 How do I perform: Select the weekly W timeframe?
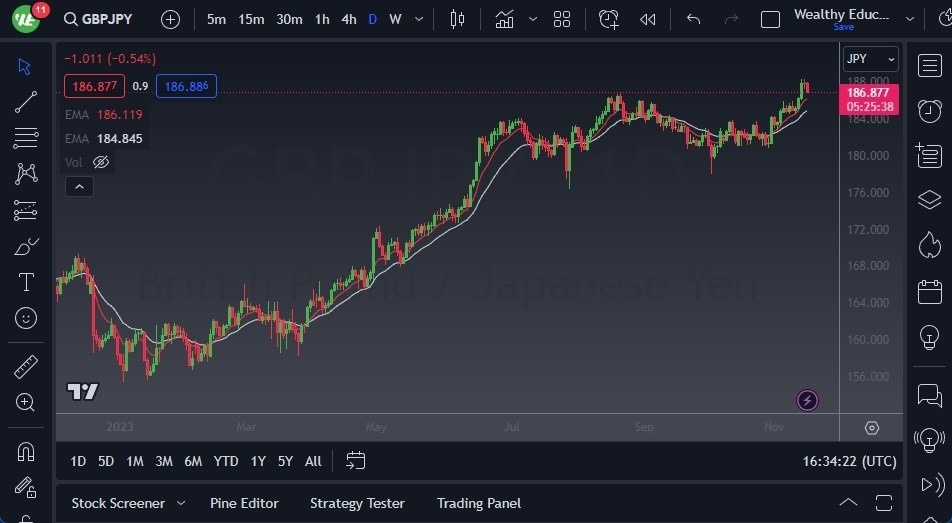[x=395, y=19]
